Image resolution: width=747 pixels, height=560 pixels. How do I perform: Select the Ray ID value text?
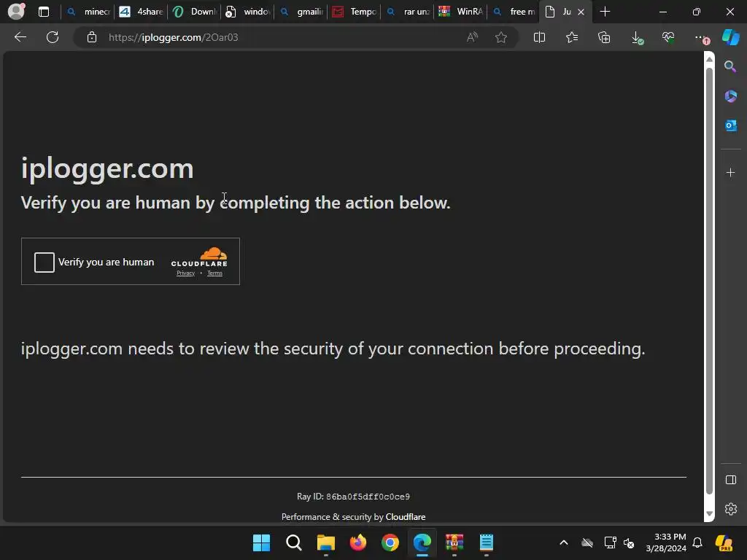point(368,497)
